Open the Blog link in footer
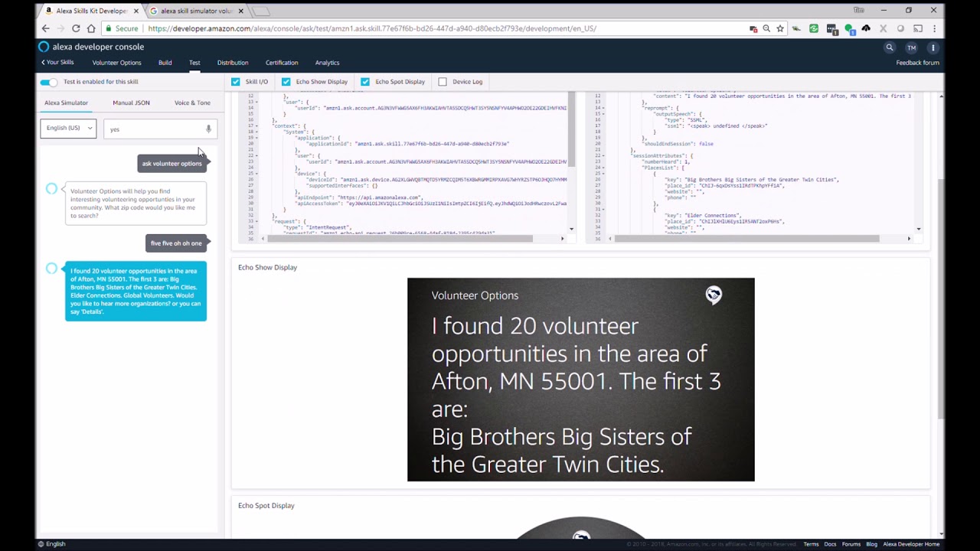The width and height of the screenshot is (980, 551). point(871,544)
